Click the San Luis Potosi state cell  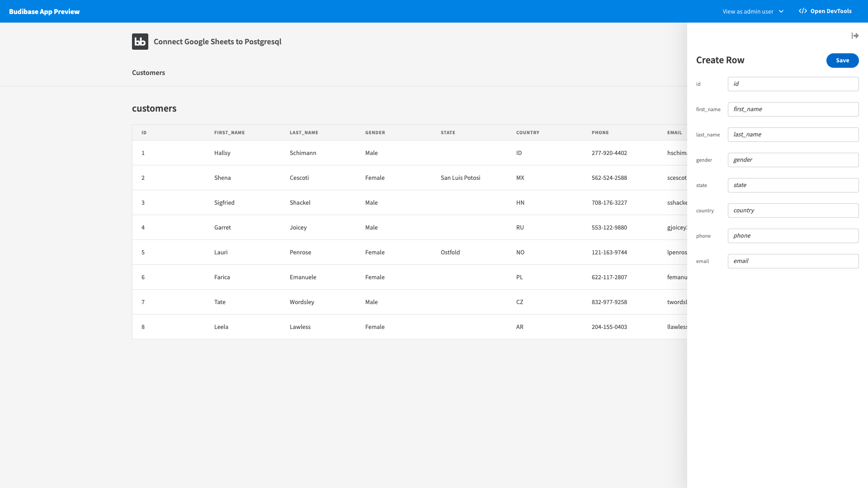[x=460, y=178]
